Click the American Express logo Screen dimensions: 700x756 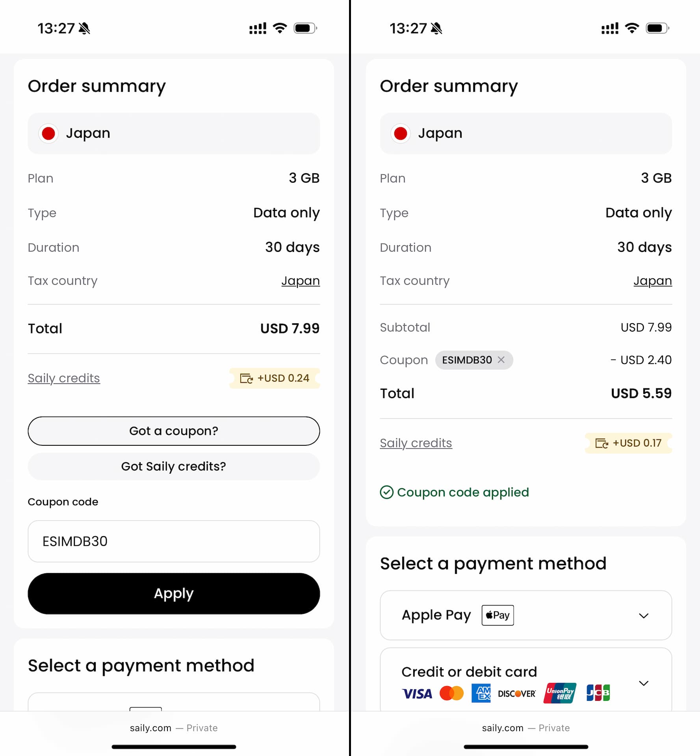tap(481, 693)
